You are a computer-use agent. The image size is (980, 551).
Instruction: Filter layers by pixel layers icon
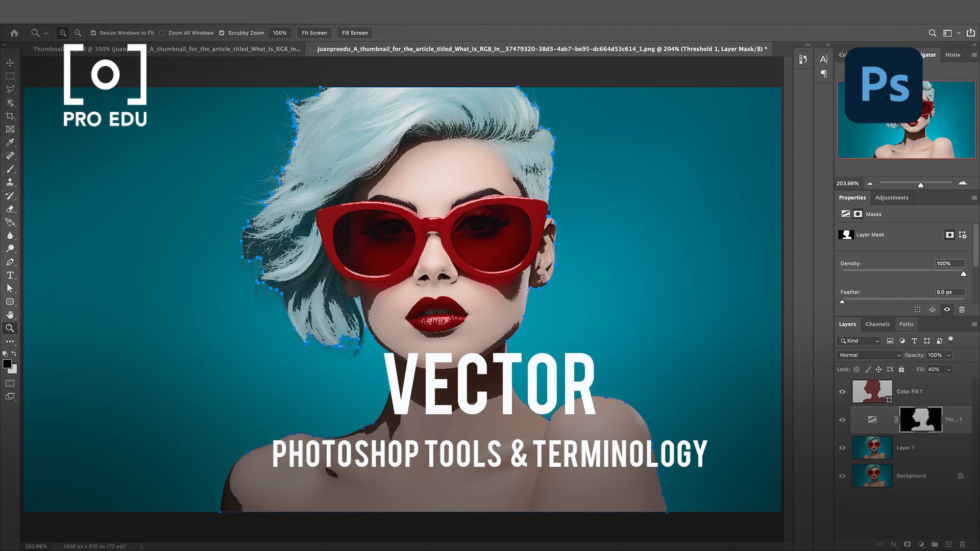pos(890,340)
